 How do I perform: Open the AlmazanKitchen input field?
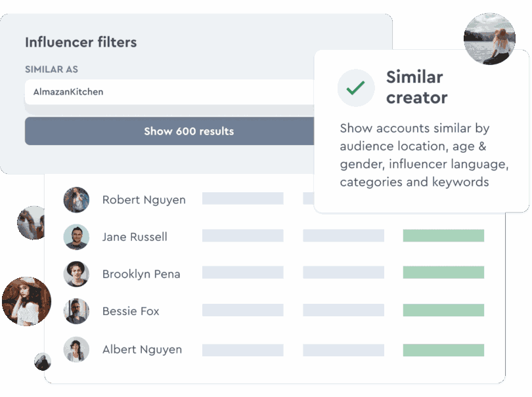point(188,93)
